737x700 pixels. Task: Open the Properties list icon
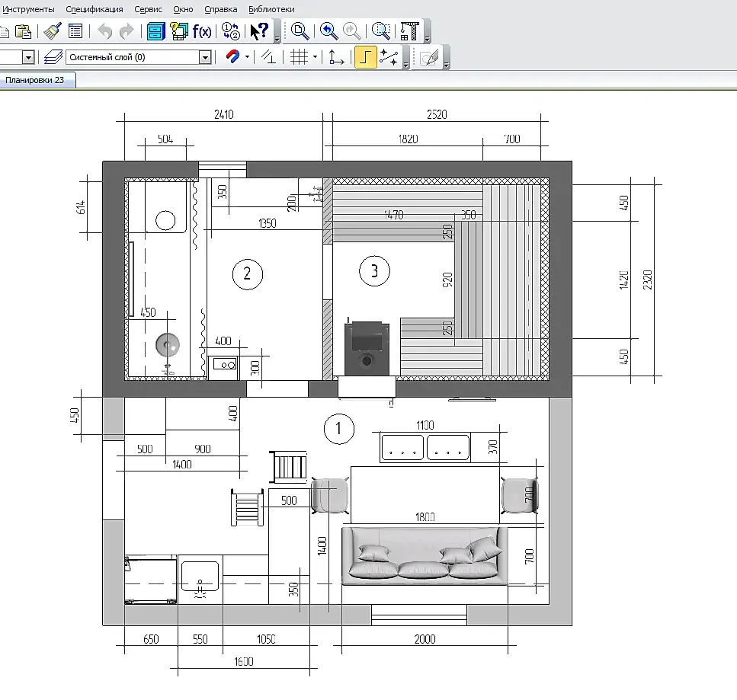pyautogui.click(x=75, y=31)
